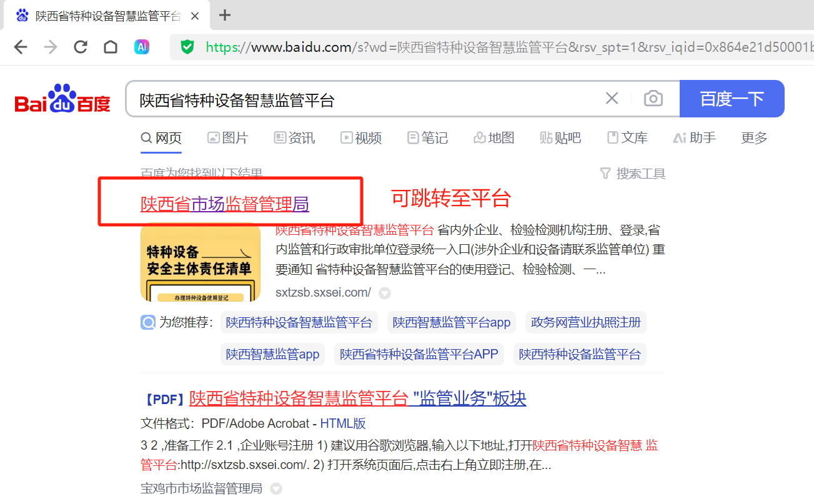Image resolution: width=814 pixels, height=504 pixels.
Task: Select suggestion 陕西特种设备智慧监管平台
Action: click(x=299, y=322)
